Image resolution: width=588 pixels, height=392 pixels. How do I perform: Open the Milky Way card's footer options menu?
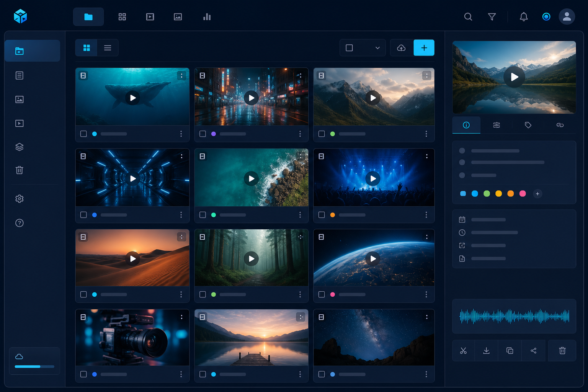pyautogui.click(x=426, y=374)
